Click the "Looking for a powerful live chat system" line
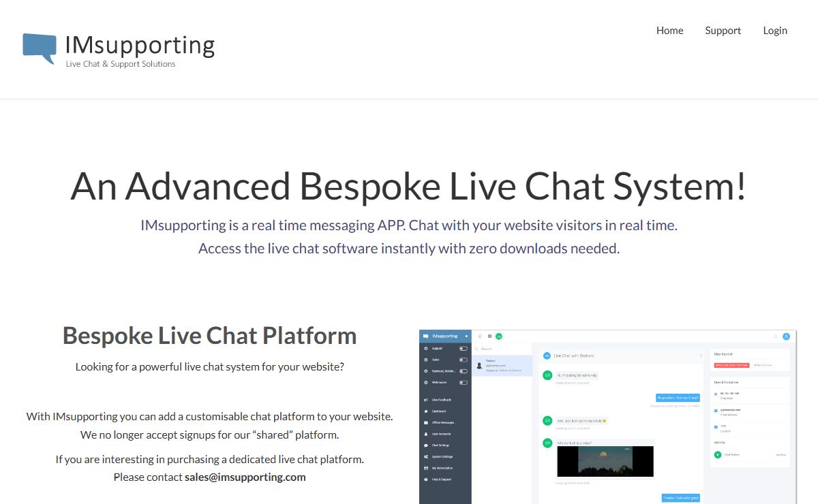 pos(210,366)
